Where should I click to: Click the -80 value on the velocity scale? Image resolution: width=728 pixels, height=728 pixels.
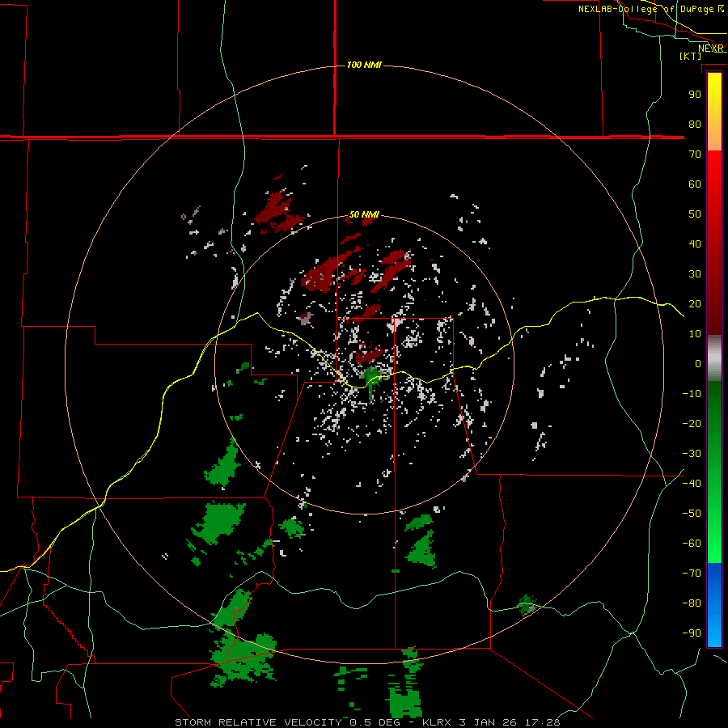click(692, 603)
